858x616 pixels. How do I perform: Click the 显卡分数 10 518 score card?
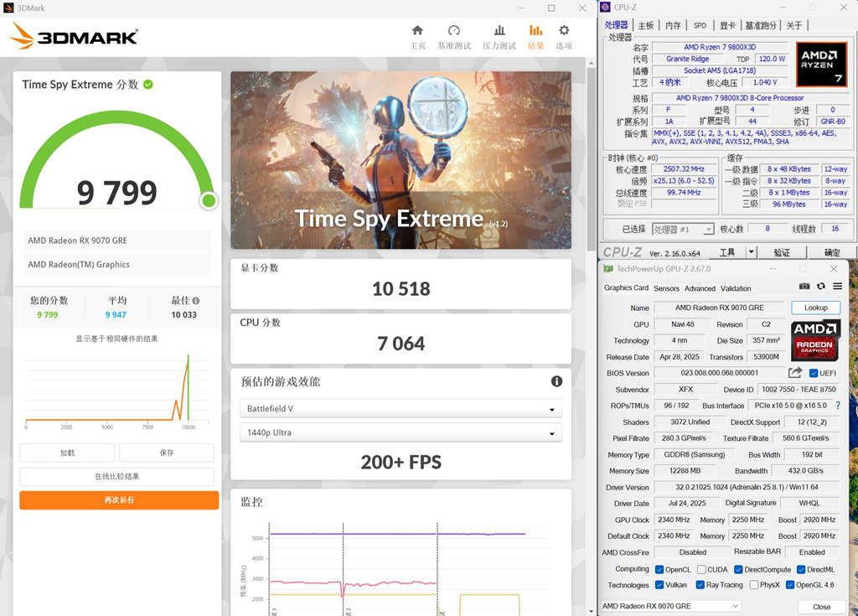click(x=401, y=284)
